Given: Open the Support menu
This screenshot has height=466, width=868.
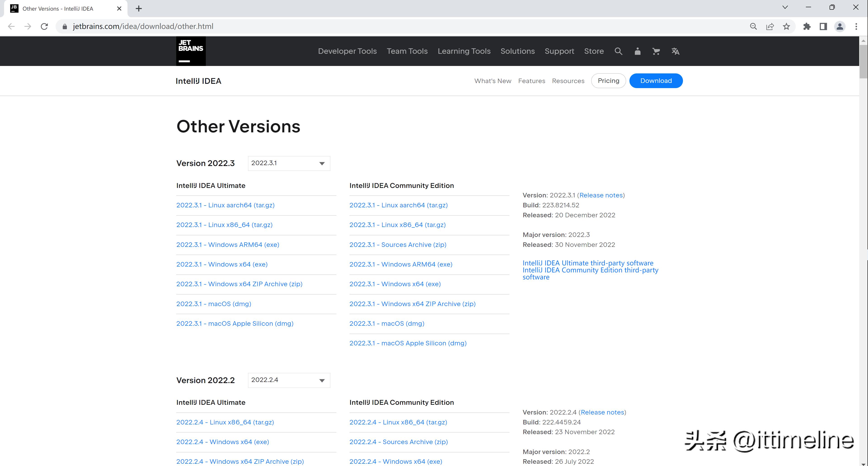Looking at the screenshot, I should 559,51.
